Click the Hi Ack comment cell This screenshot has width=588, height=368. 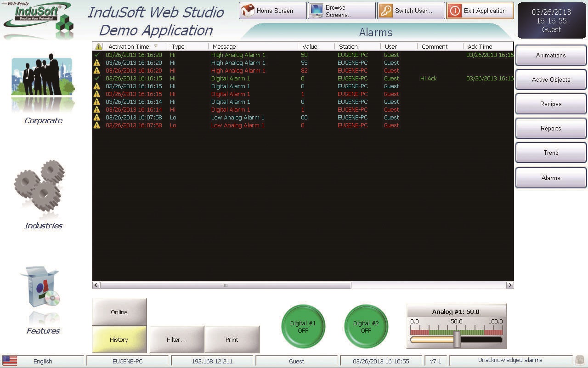[428, 78]
